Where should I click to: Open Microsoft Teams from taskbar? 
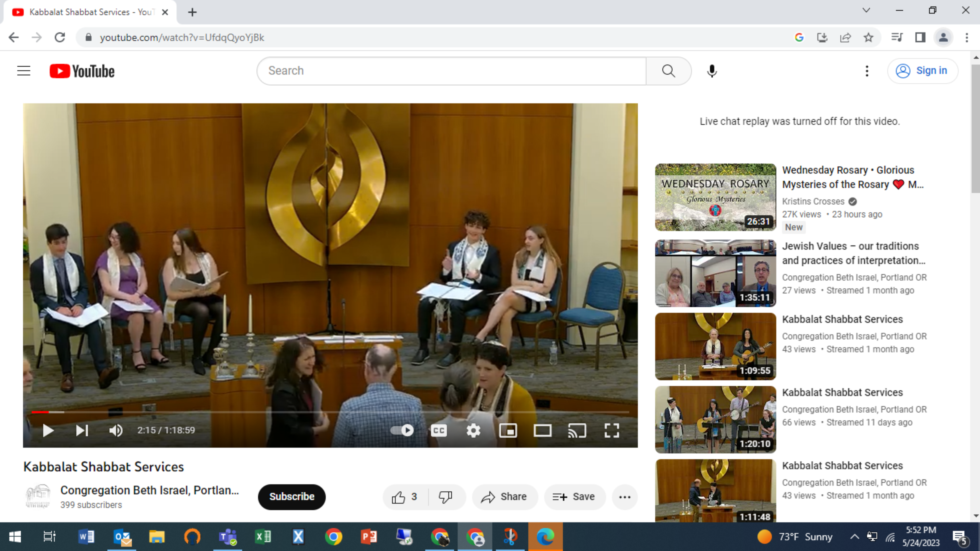point(228,536)
